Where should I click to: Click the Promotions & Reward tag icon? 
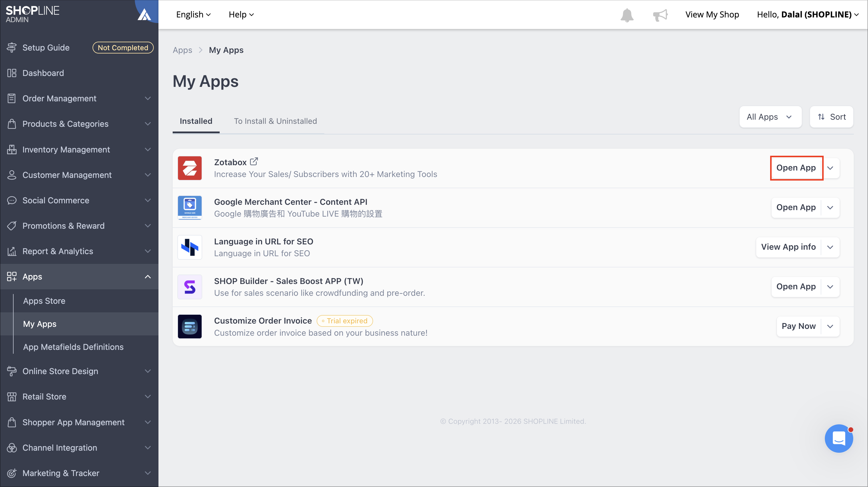click(x=12, y=226)
